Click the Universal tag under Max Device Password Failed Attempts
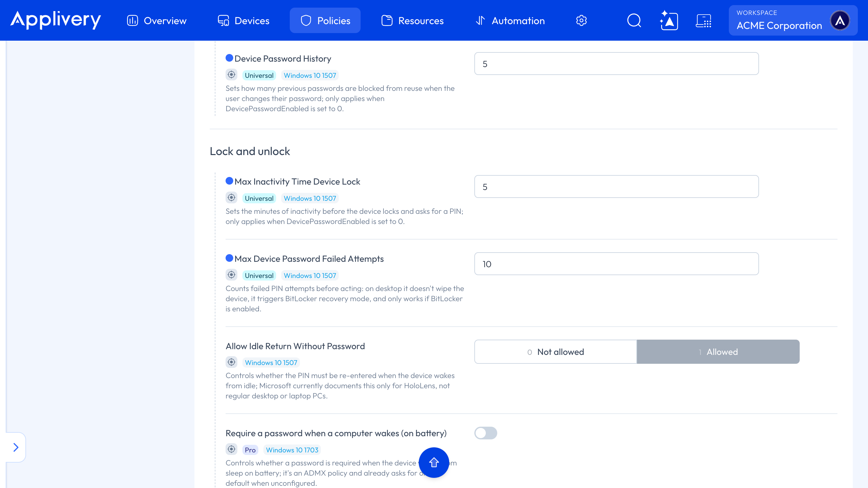The image size is (868, 488). [x=259, y=275]
